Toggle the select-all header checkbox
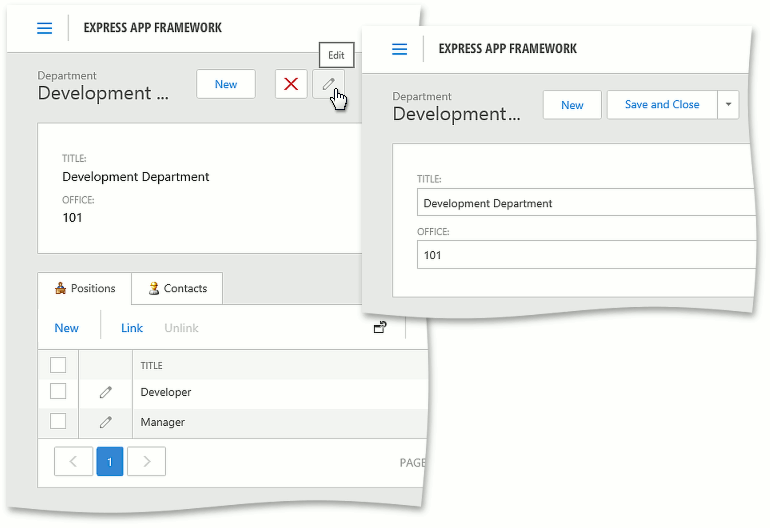The height and width of the screenshot is (528, 770). pos(58,365)
